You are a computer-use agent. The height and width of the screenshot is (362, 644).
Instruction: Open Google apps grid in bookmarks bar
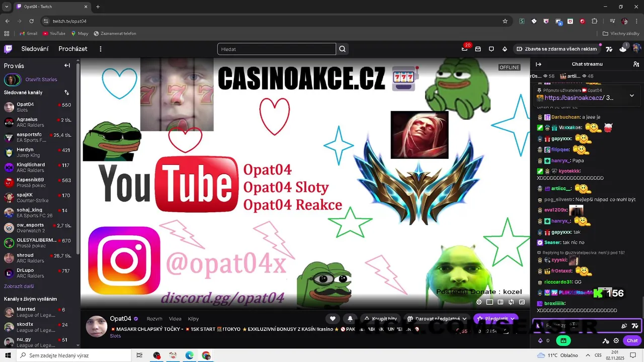coord(7,34)
